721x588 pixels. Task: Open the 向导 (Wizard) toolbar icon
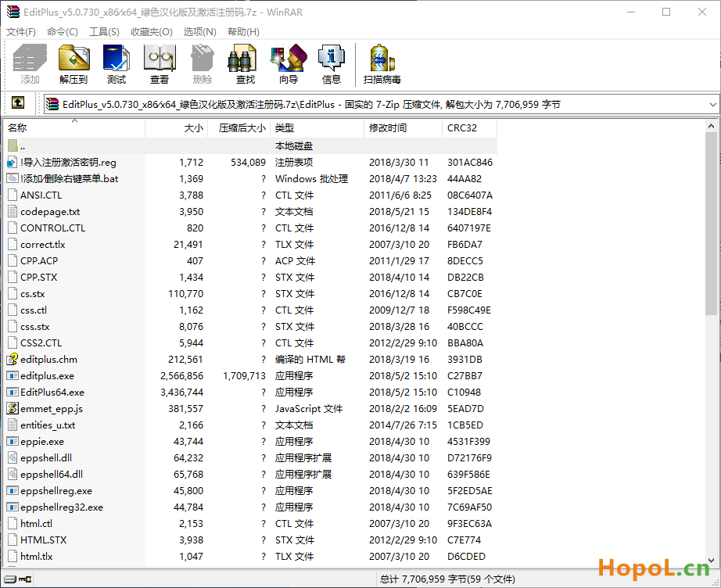point(289,58)
